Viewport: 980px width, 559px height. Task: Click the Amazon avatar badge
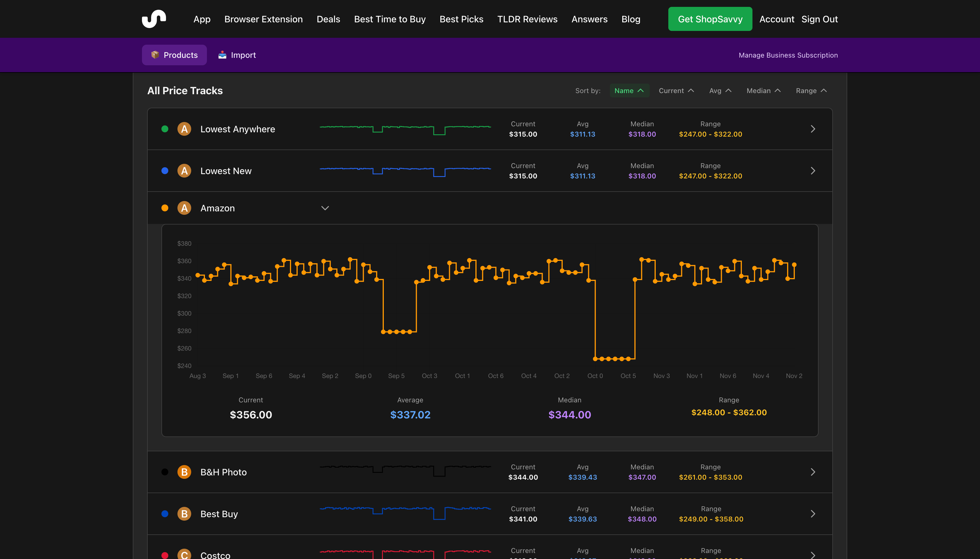pyautogui.click(x=184, y=208)
